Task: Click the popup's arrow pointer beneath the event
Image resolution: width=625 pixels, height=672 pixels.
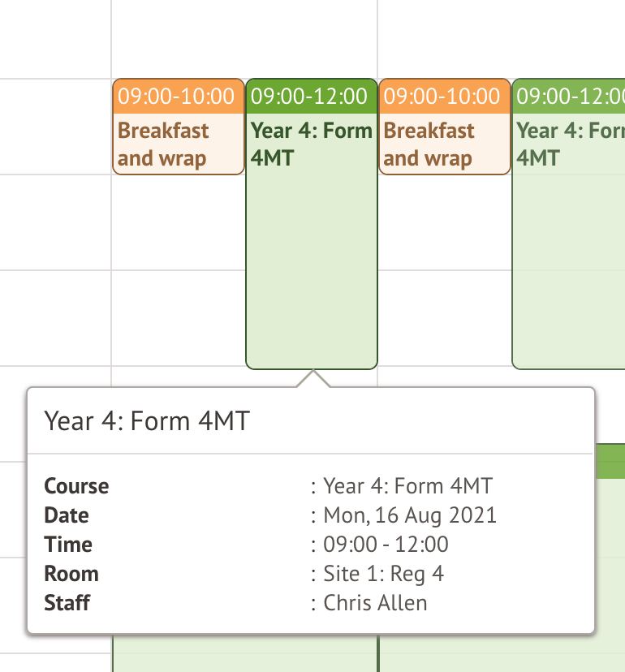Action: [x=312, y=379]
